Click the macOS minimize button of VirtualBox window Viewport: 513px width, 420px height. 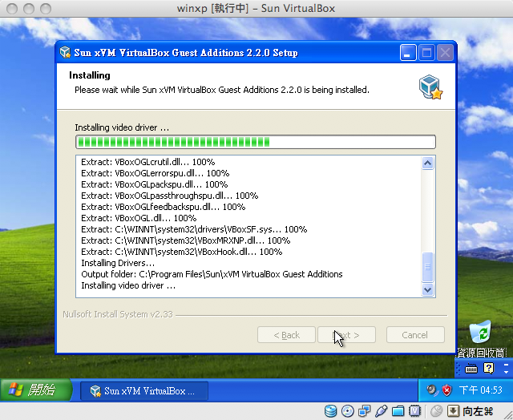29,9
